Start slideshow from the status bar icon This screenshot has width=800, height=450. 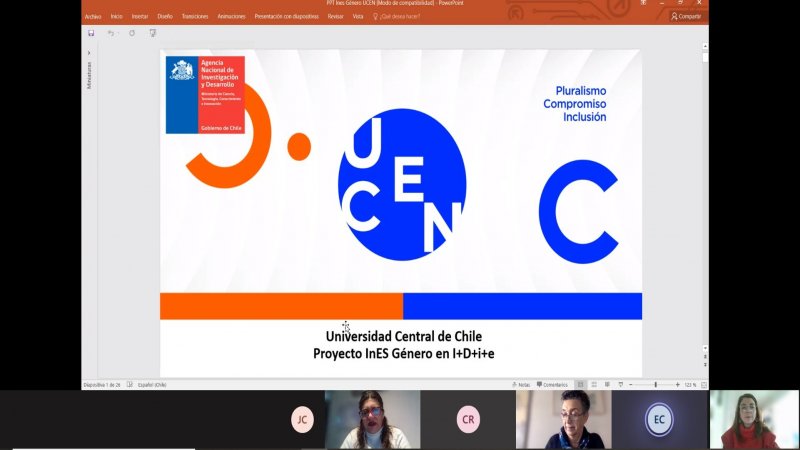click(x=620, y=385)
